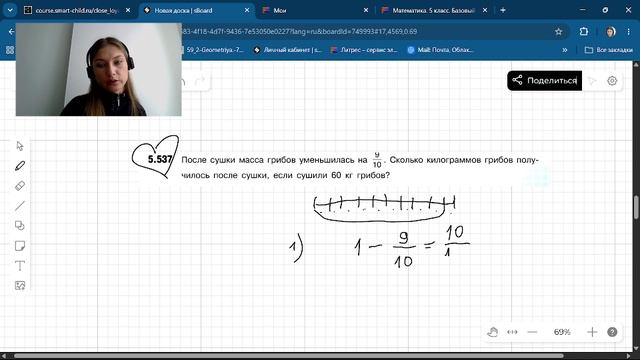Open the Mail Почта Облако bookmark
The width and height of the screenshot is (640, 360).
440,50
